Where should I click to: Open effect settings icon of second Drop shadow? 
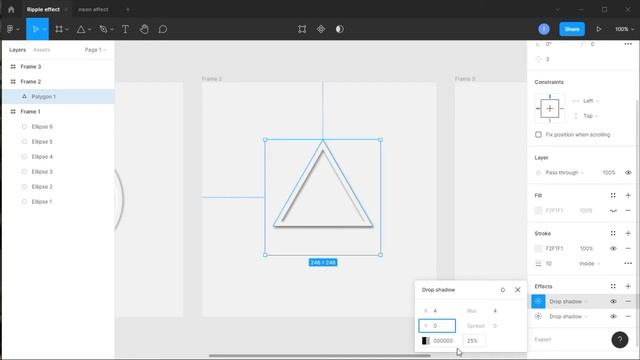click(x=538, y=316)
